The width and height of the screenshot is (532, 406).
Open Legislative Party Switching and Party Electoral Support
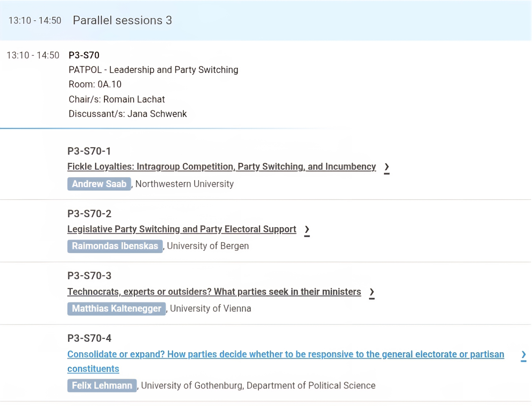(x=181, y=229)
